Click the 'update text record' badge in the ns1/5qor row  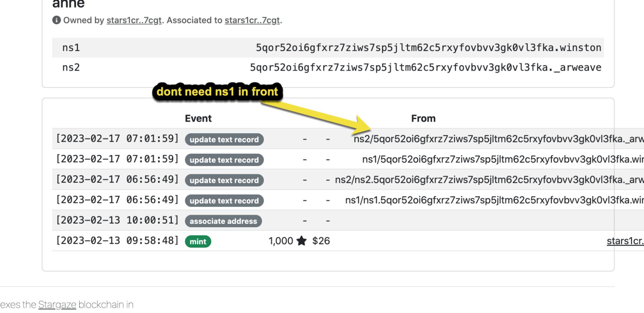point(224,160)
